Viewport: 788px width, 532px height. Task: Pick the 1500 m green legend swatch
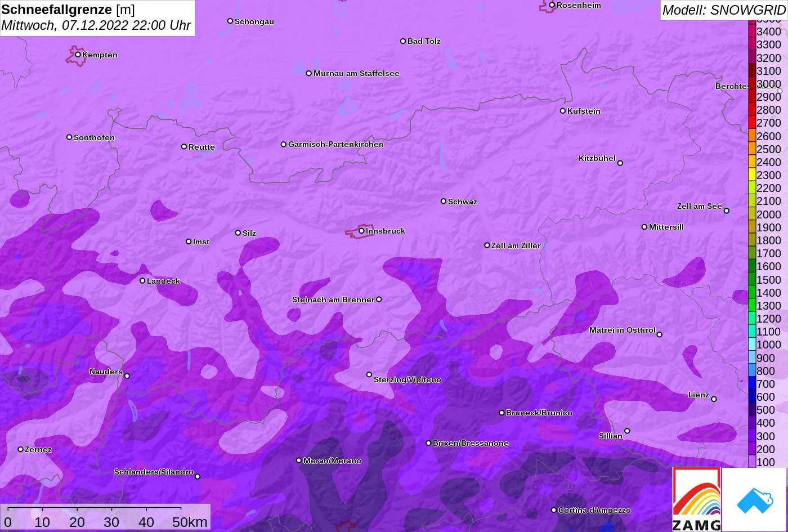752,279
